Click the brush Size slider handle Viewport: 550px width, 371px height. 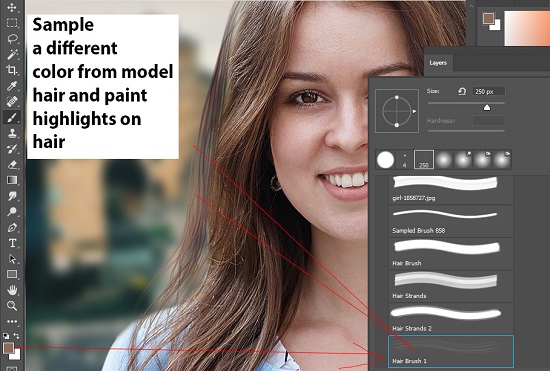[x=487, y=108]
